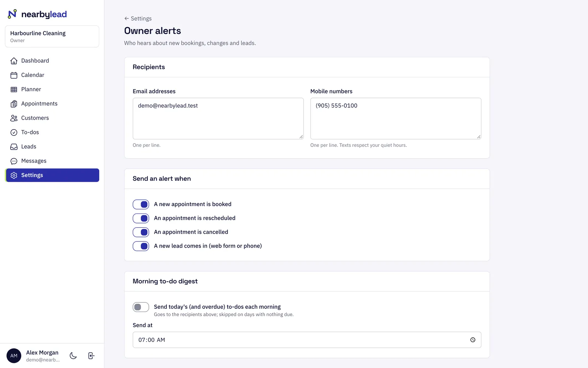
Task: Click the Alex Morgan profile name
Action: [42, 353]
